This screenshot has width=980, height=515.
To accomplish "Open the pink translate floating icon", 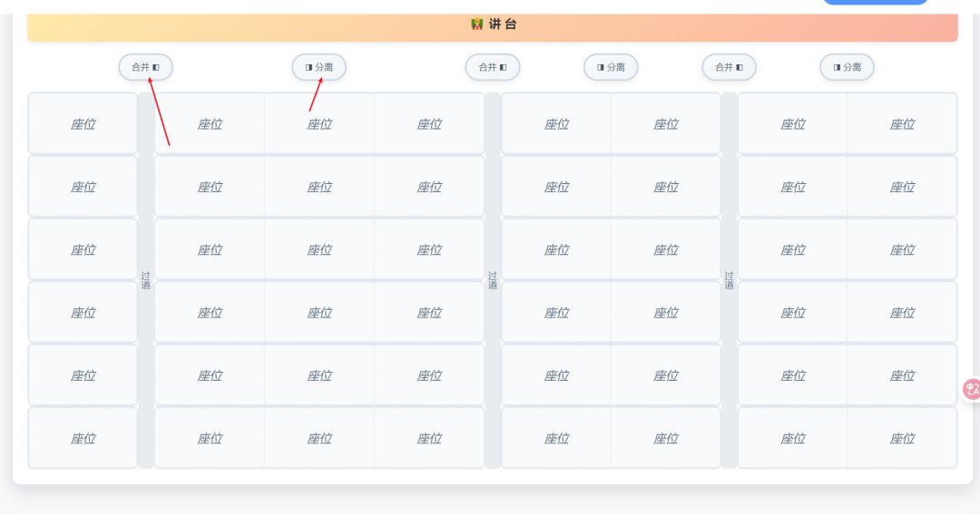I will [971, 390].
